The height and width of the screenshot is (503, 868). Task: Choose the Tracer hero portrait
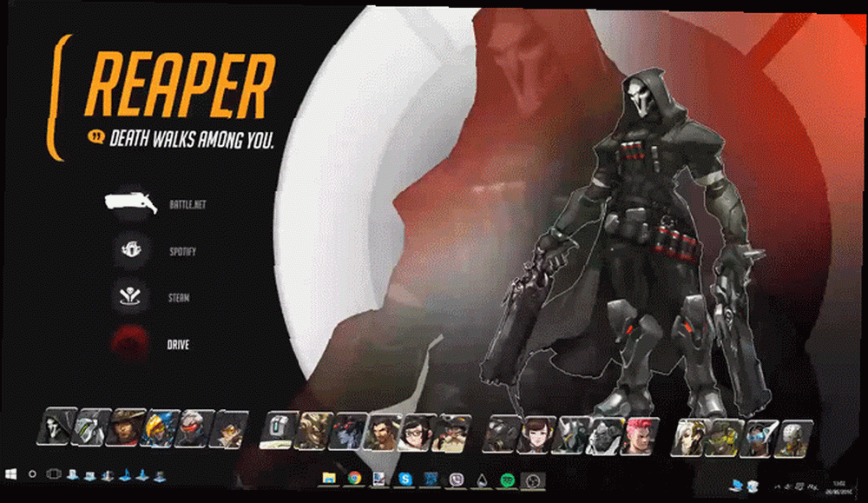[x=228, y=427]
